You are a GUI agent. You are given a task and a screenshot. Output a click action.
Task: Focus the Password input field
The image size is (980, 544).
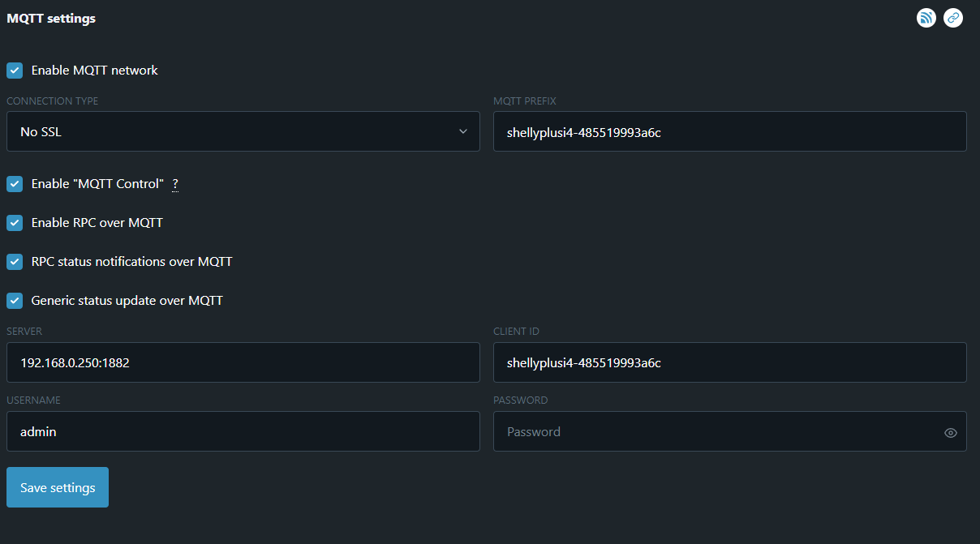coord(714,431)
